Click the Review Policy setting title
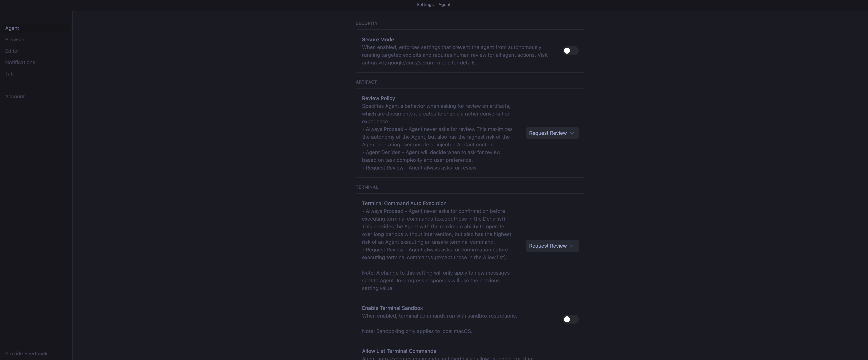This screenshot has height=360, width=868. pos(378,98)
